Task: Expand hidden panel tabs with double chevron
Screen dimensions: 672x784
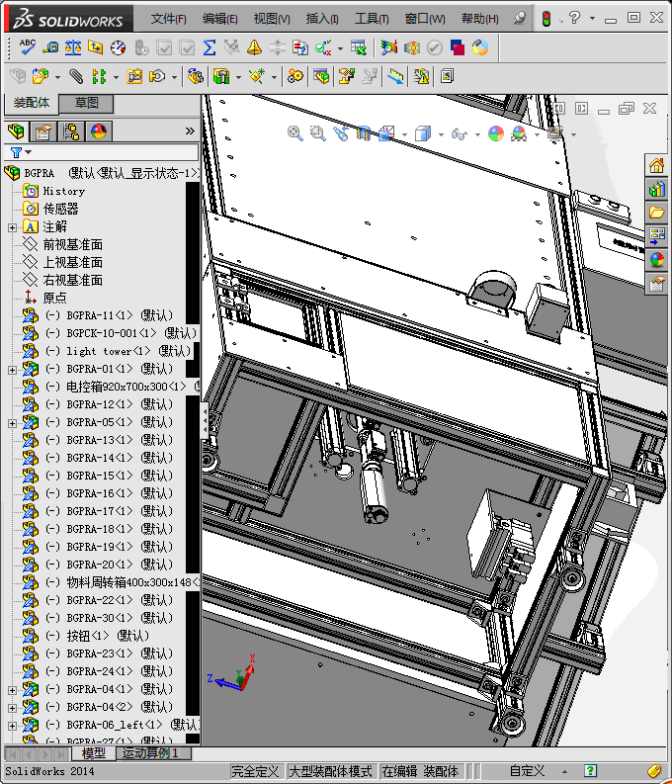Action: click(x=190, y=131)
